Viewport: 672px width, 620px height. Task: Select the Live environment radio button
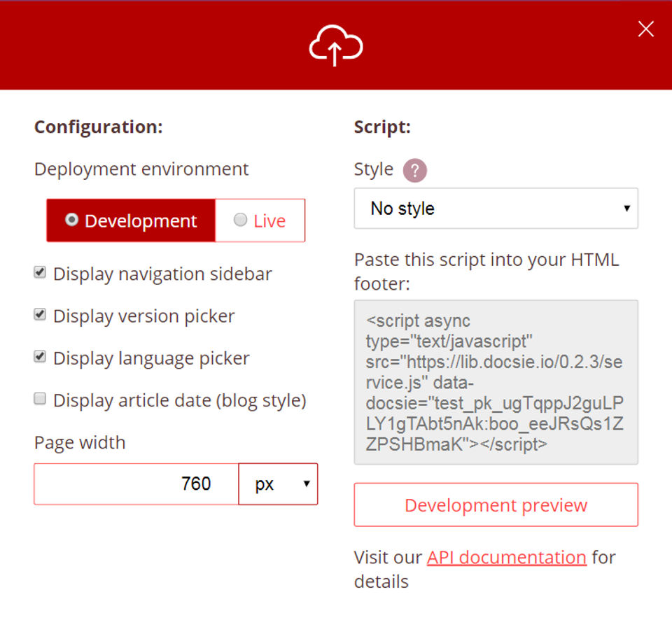click(x=240, y=220)
